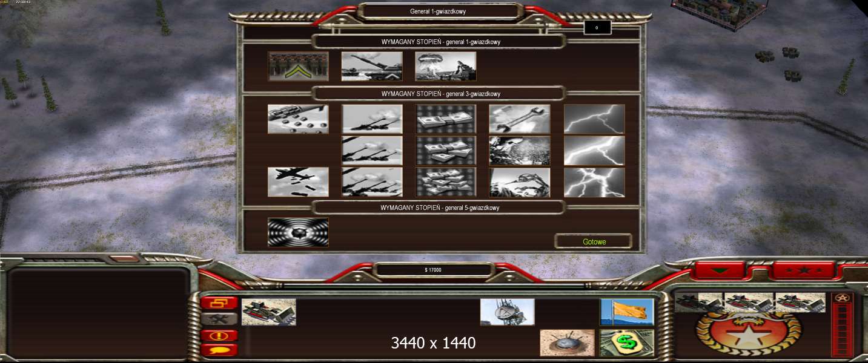This screenshot has width=868, height=363.
Task: Select the top lightning Frenzy power
Action: coord(594,119)
